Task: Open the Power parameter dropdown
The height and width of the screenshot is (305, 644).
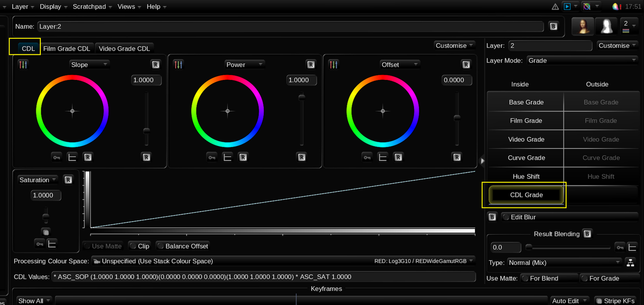Action: click(244, 64)
